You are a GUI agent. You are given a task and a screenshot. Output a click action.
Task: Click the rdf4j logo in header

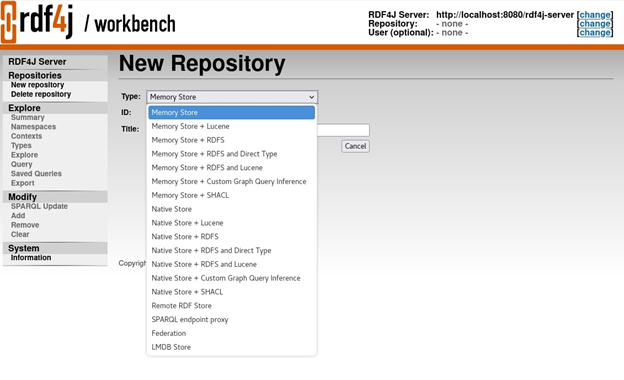pyautogui.click(x=37, y=22)
